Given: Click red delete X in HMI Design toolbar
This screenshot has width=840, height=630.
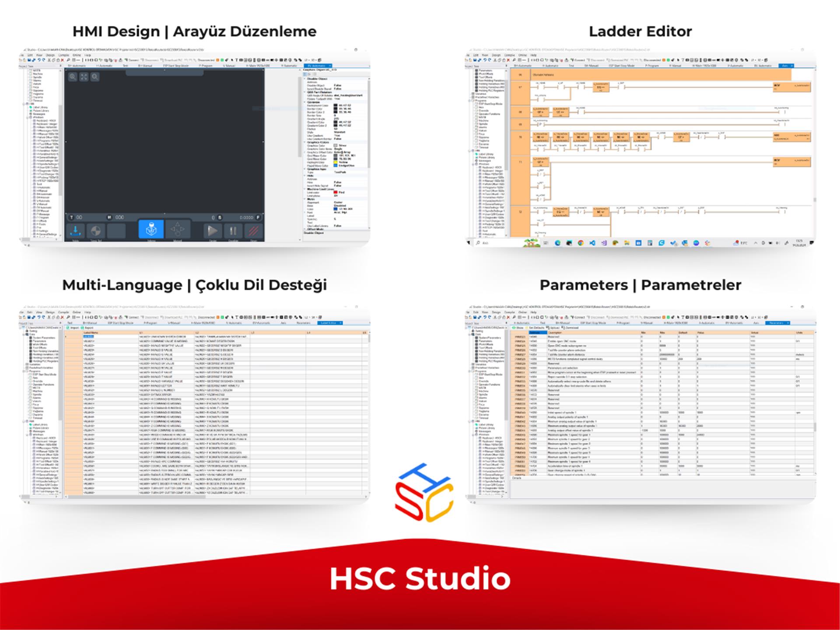Looking at the screenshot, I should click(x=62, y=60).
